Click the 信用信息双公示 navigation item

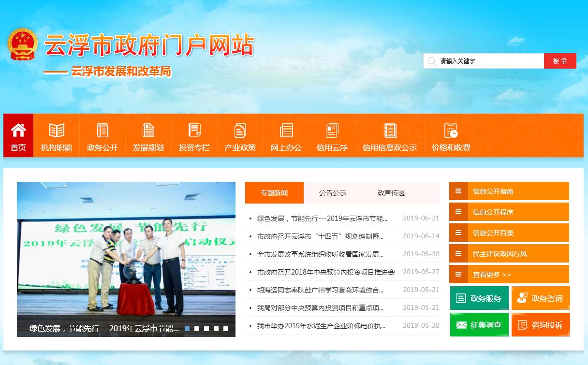coord(389,147)
